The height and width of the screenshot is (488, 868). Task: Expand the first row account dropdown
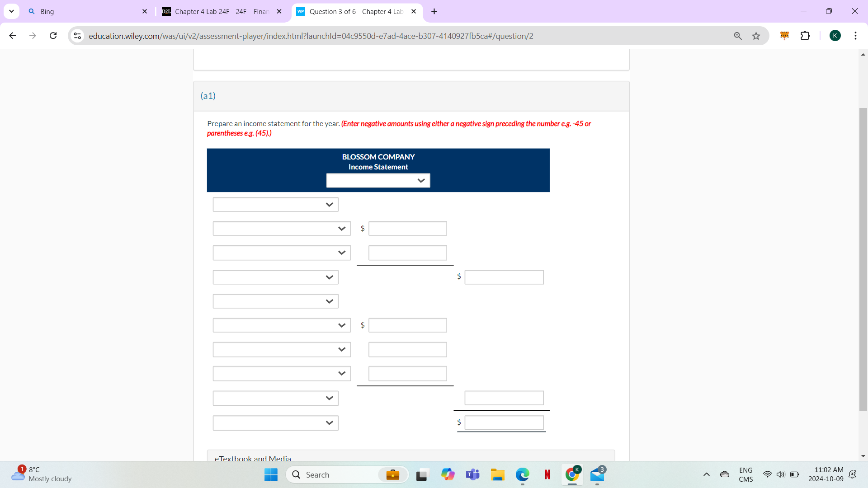tap(275, 204)
